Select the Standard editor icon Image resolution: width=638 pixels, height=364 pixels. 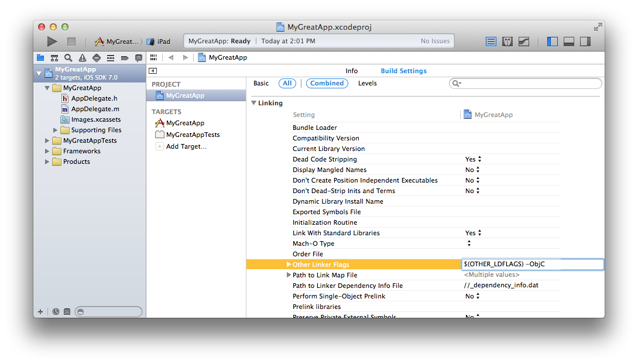(x=491, y=42)
